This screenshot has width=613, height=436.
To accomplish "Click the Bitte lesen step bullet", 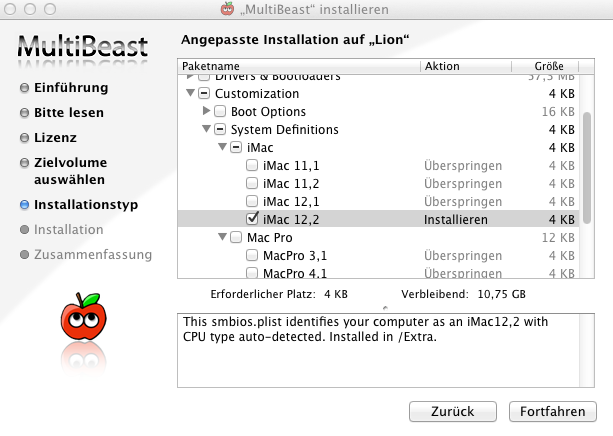I will [x=24, y=112].
